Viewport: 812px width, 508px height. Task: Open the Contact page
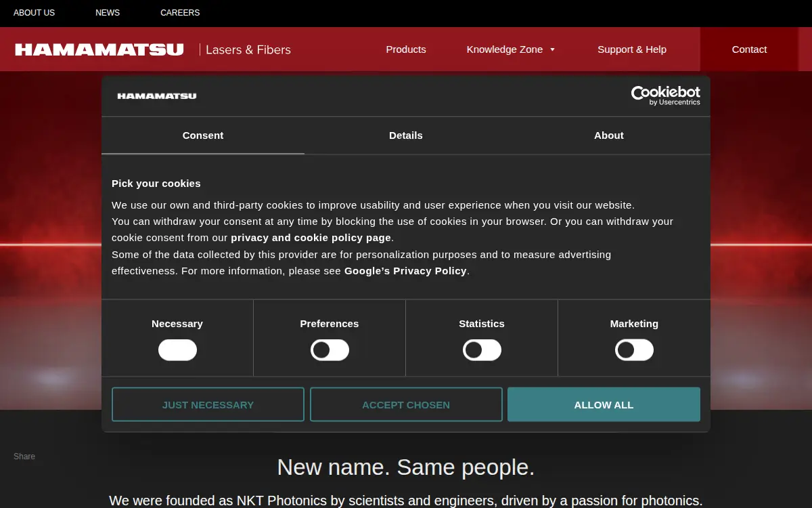[x=749, y=49]
